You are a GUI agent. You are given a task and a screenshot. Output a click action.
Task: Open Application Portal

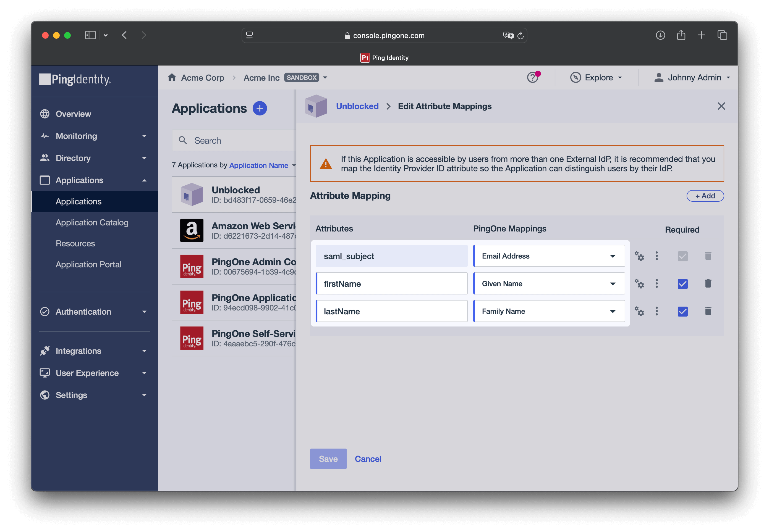pos(88,264)
